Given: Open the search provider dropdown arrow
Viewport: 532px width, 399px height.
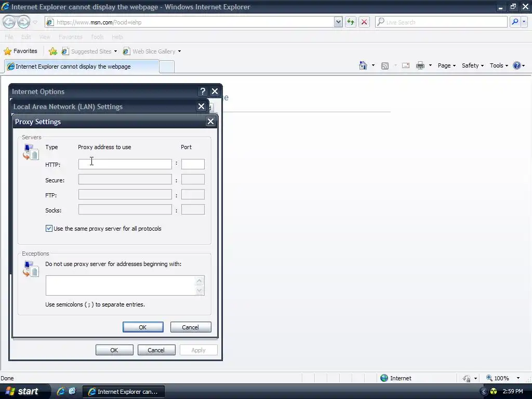Looking at the screenshot, I should (524, 22).
